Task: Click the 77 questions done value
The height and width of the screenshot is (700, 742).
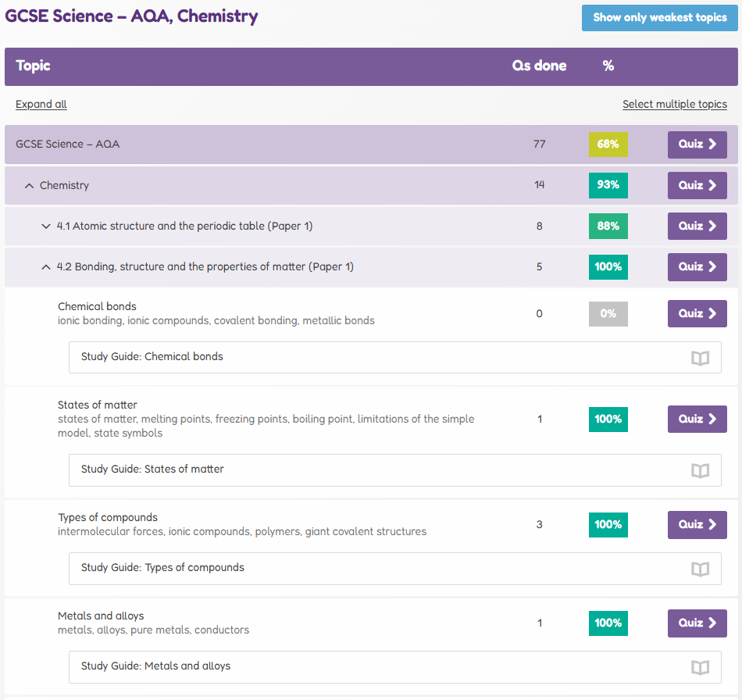Action: (540, 145)
